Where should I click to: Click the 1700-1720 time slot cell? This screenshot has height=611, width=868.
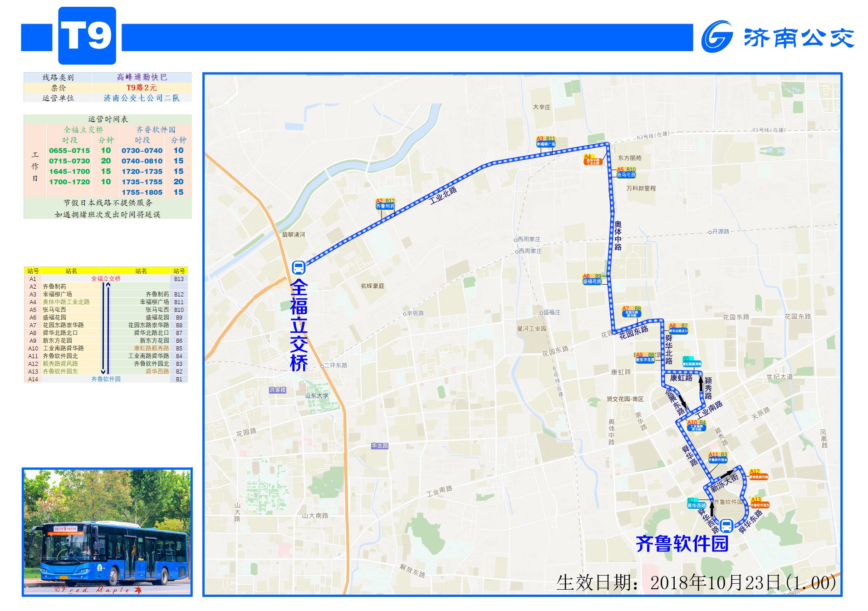coord(69,182)
